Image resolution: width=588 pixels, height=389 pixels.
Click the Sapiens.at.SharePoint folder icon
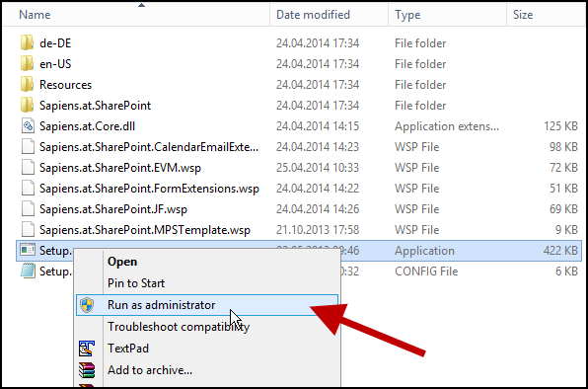point(27,105)
